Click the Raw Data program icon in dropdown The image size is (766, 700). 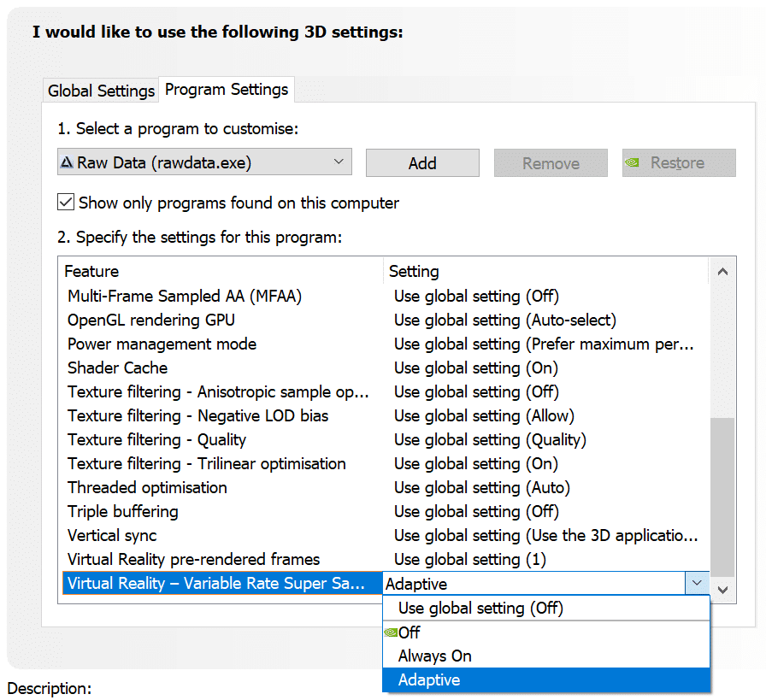point(67,162)
